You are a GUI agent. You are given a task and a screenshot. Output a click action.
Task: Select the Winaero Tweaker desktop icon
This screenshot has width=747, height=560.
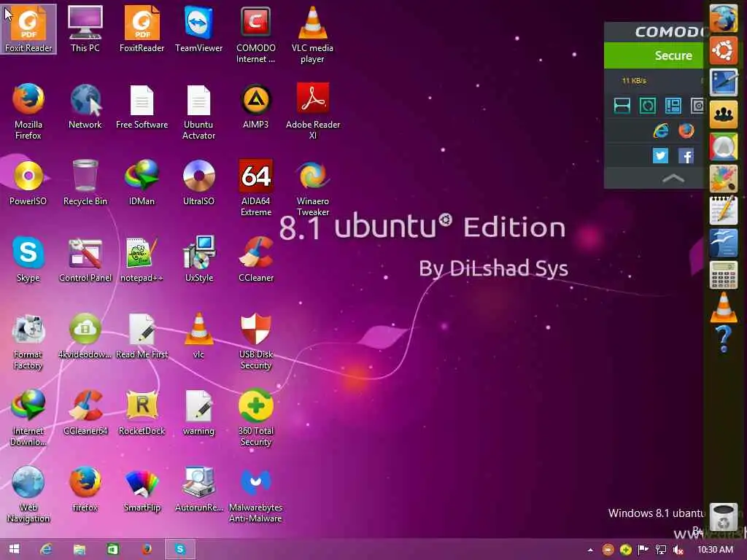(312, 187)
